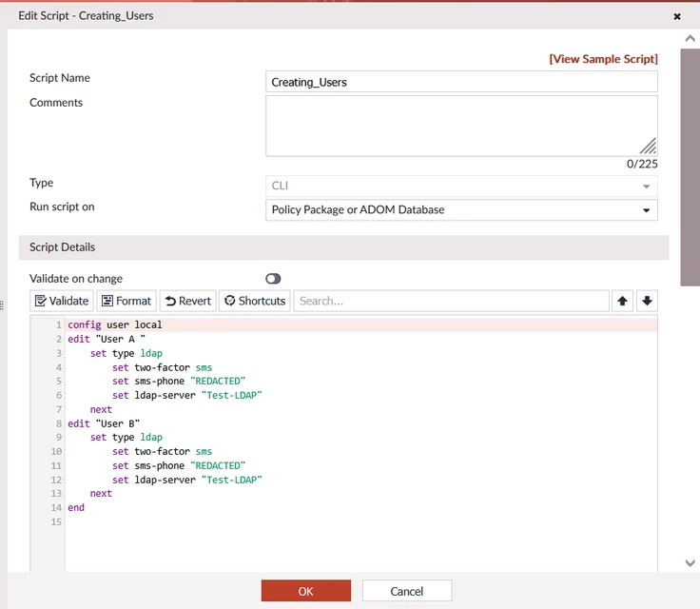Click the line 'edit "User B"'

tap(104, 423)
